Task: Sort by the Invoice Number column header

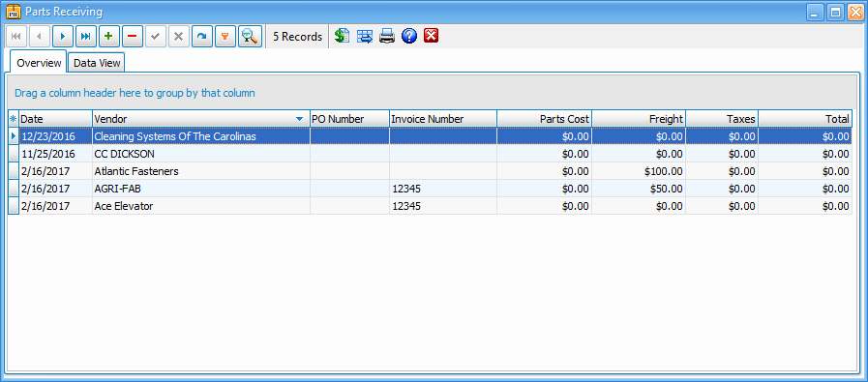Action: click(x=443, y=119)
